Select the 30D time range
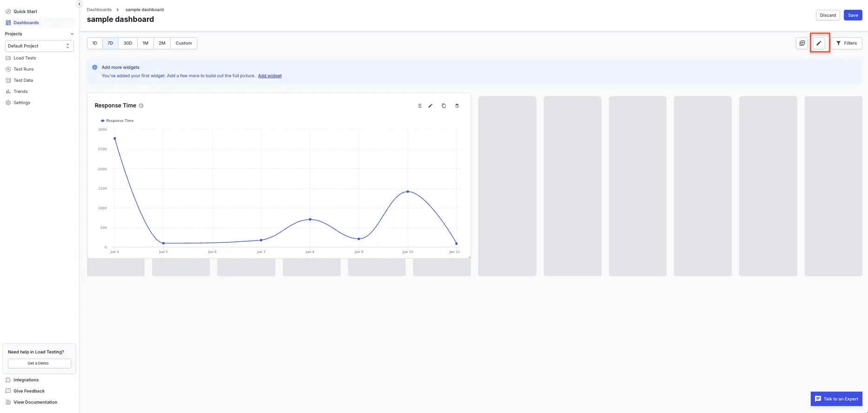The image size is (868, 413). pyautogui.click(x=128, y=43)
